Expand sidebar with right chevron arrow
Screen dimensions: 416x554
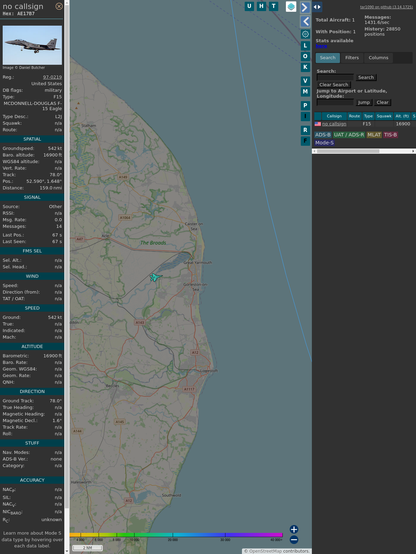click(x=305, y=7)
